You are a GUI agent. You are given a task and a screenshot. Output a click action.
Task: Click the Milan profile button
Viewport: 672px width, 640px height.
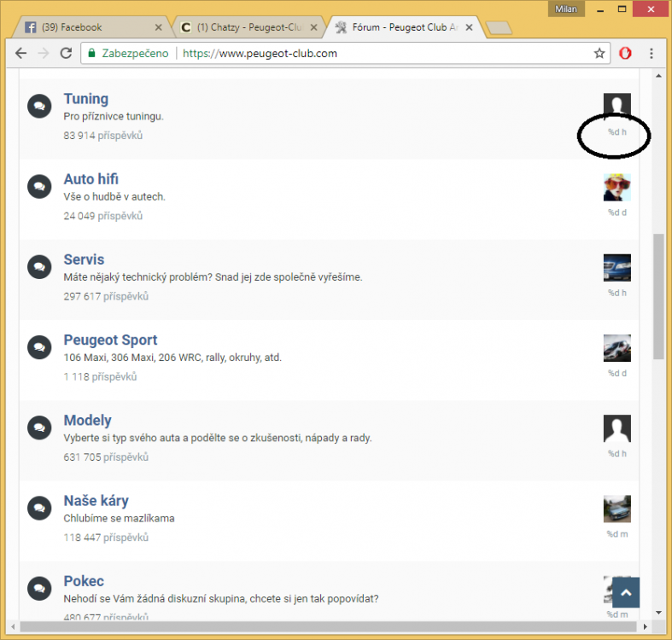coord(566,9)
